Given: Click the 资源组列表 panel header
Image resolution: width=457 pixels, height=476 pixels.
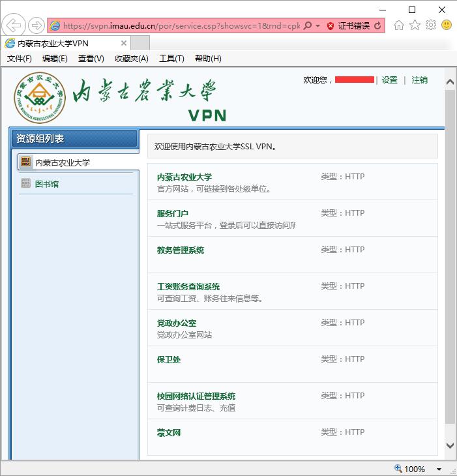Looking at the screenshot, I should coord(74,138).
